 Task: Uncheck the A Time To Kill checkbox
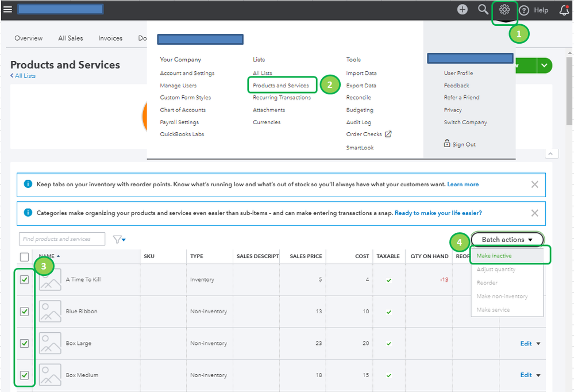pyautogui.click(x=24, y=280)
